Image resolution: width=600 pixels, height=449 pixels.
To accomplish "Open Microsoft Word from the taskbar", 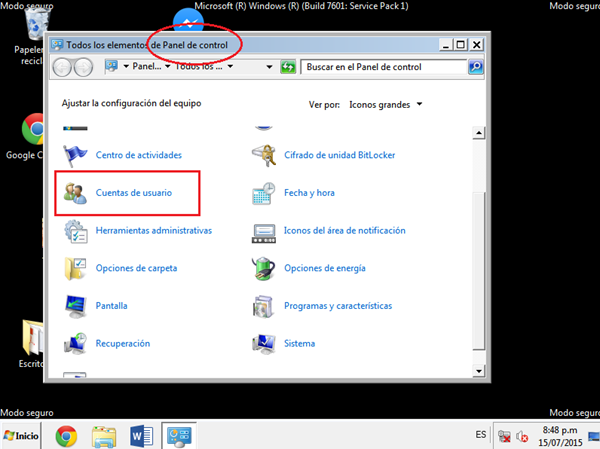I will pyautogui.click(x=141, y=436).
